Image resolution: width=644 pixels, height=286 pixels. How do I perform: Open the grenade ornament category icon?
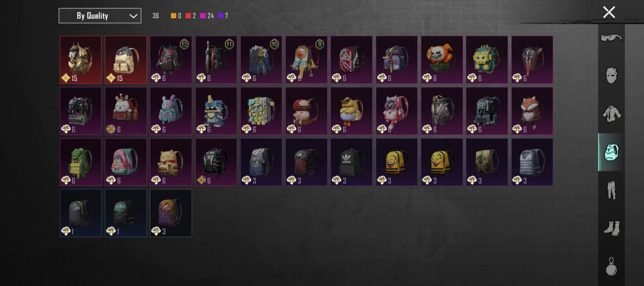(611, 266)
